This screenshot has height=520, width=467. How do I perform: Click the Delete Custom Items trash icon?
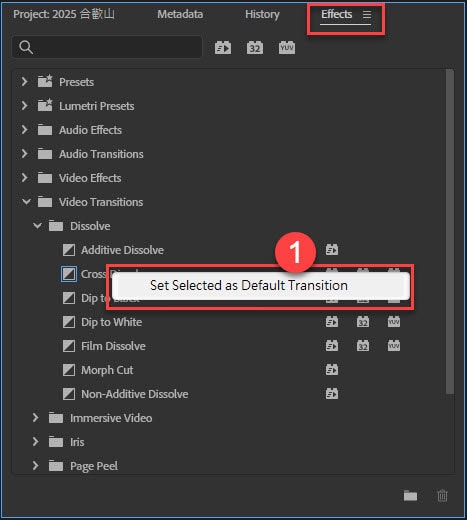(442, 495)
